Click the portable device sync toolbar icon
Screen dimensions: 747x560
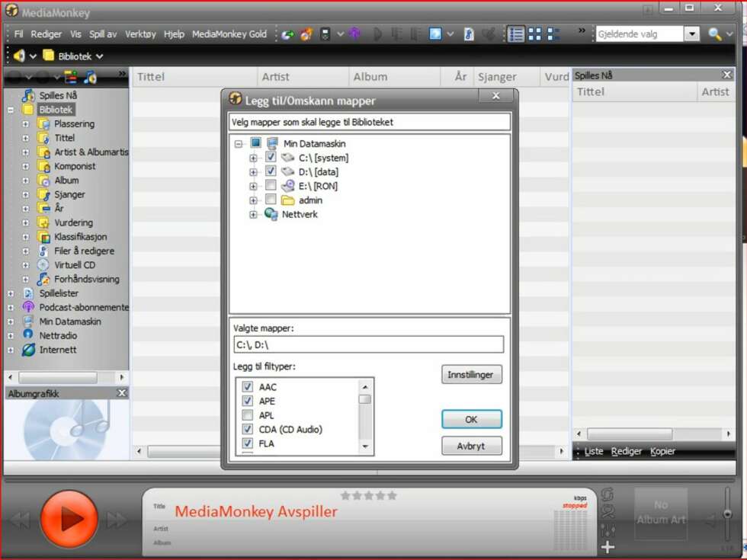pos(325,34)
